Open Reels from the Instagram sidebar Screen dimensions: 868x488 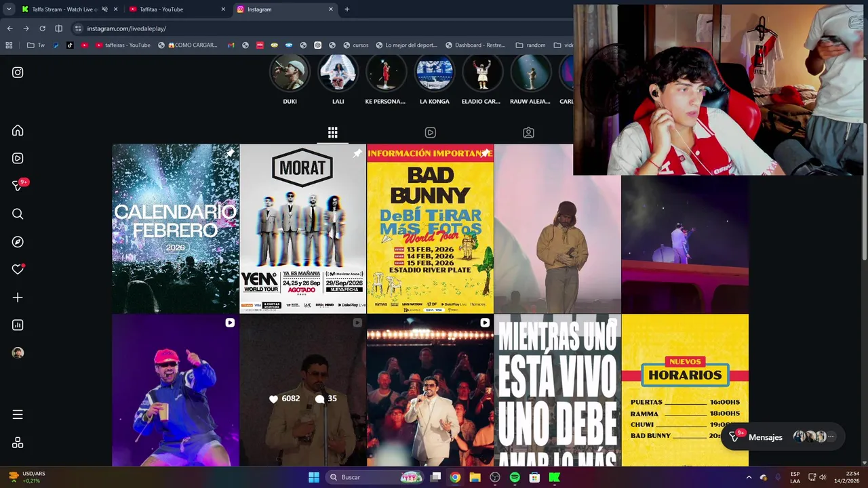click(x=18, y=159)
